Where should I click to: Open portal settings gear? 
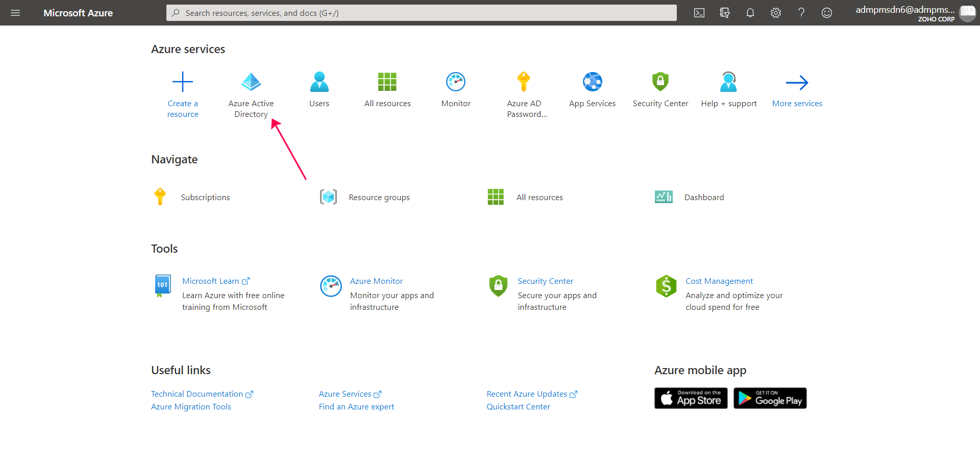click(776, 13)
